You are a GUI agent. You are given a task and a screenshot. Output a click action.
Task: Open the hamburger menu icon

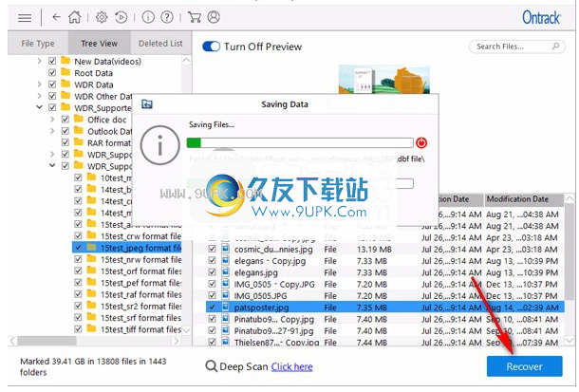point(25,17)
